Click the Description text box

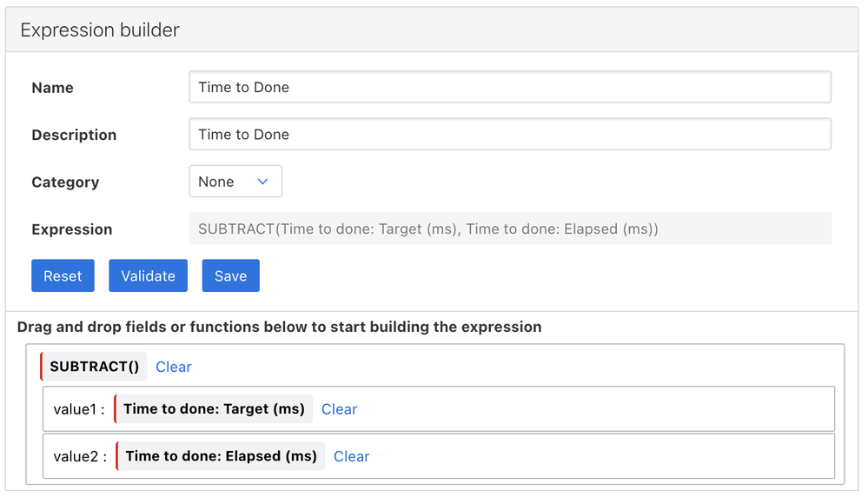tap(509, 135)
